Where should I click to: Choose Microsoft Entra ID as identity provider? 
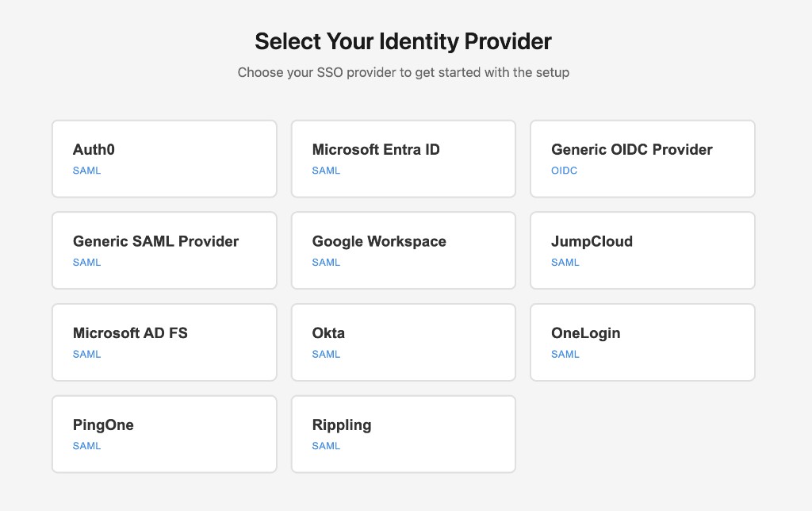(404, 159)
